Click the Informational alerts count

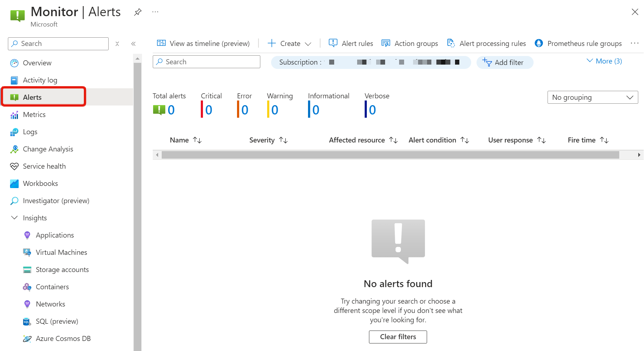[x=316, y=110]
